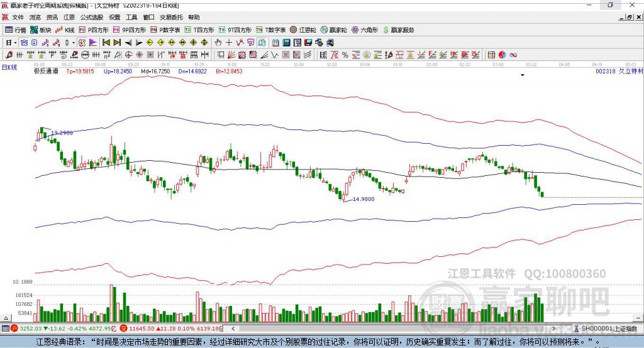Click the circled crosshair target icon
Screen dimensions: 644x348
pyautogui.click(x=128, y=55)
